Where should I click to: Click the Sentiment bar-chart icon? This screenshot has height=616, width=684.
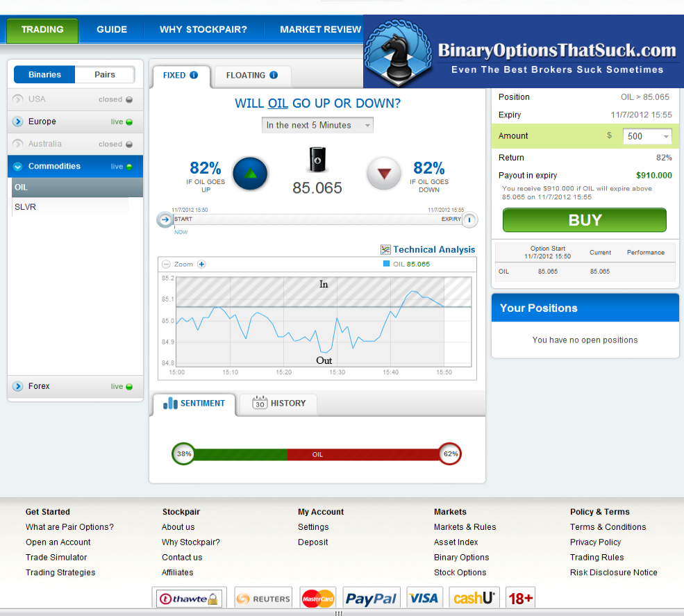coord(170,403)
